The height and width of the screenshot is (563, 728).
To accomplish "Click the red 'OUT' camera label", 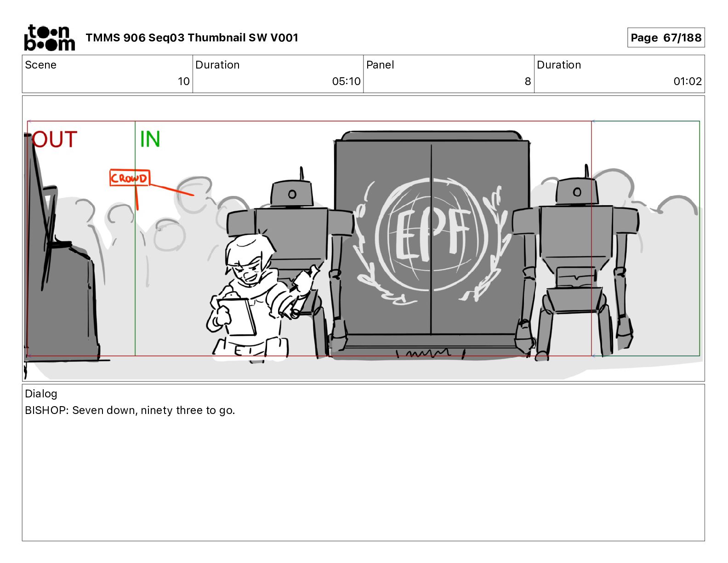I will coord(54,139).
